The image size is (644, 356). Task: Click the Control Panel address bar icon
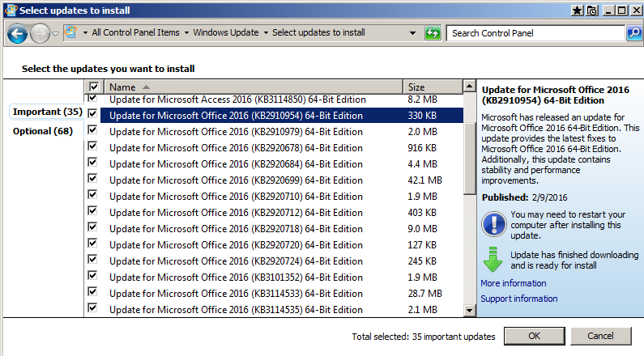(70, 32)
